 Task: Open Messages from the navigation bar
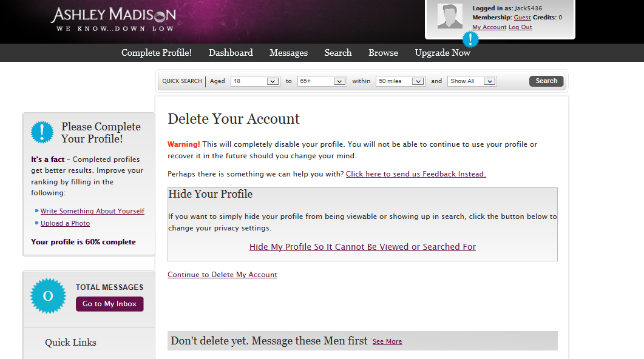pyautogui.click(x=289, y=53)
